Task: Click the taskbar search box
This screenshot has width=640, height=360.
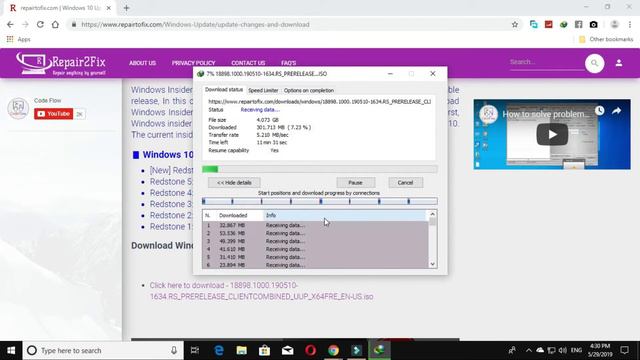Action: click(x=103, y=350)
